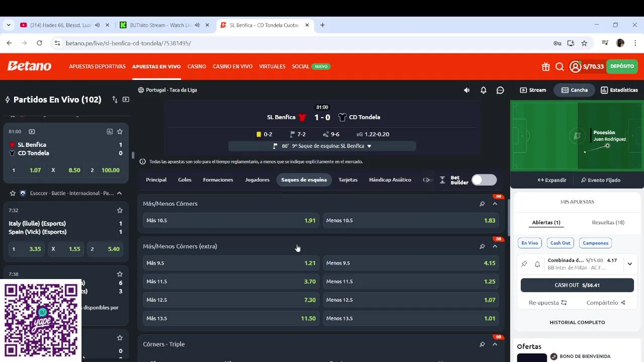Favorite the SL Benfica match star
Screen dimensions: 644x362
pos(120,132)
